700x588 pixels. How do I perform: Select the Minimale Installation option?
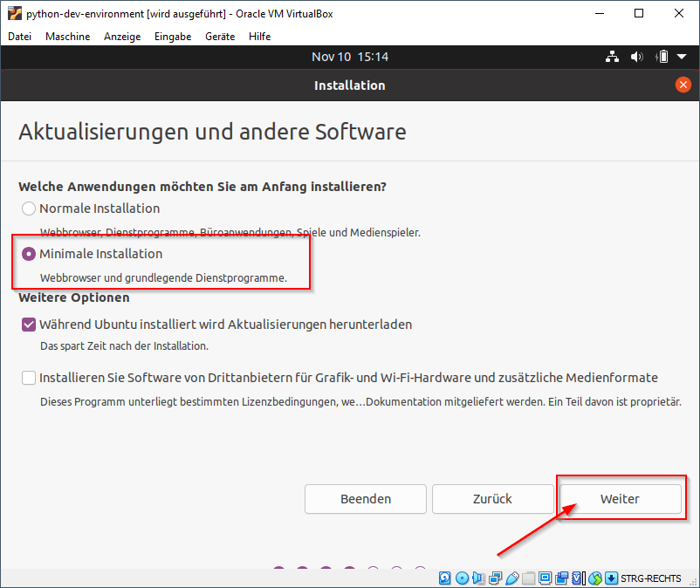tap(27, 254)
